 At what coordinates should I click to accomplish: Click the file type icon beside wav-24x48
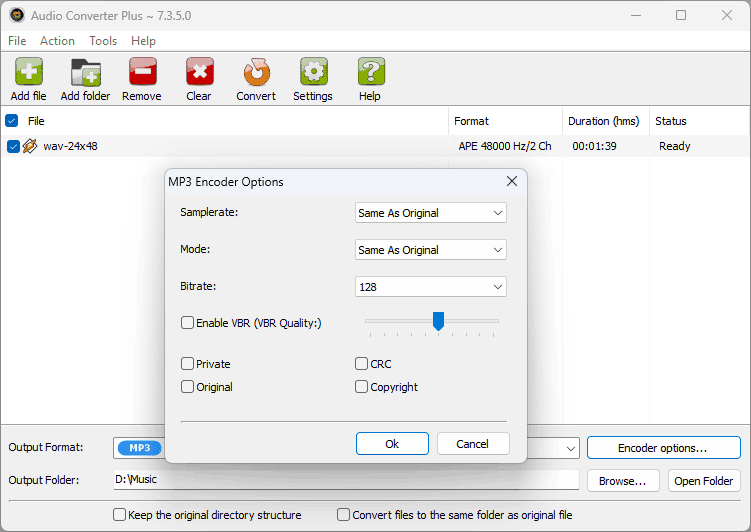(x=30, y=146)
